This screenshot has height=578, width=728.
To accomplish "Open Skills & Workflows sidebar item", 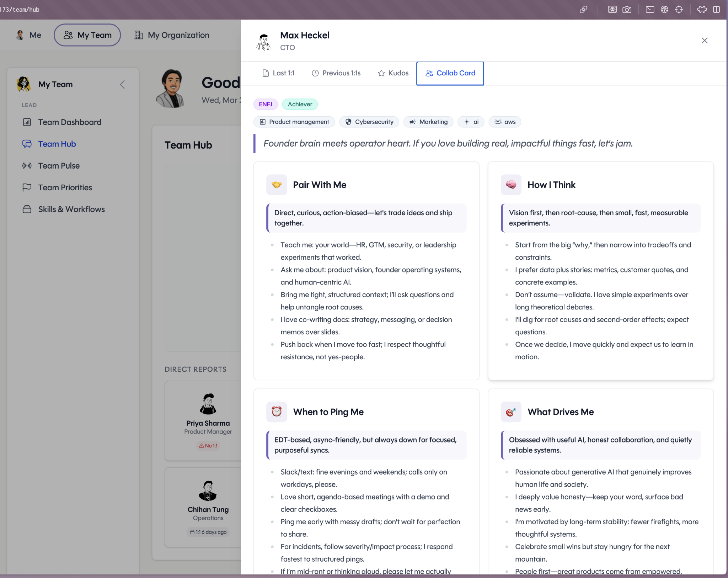I will pos(71,209).
